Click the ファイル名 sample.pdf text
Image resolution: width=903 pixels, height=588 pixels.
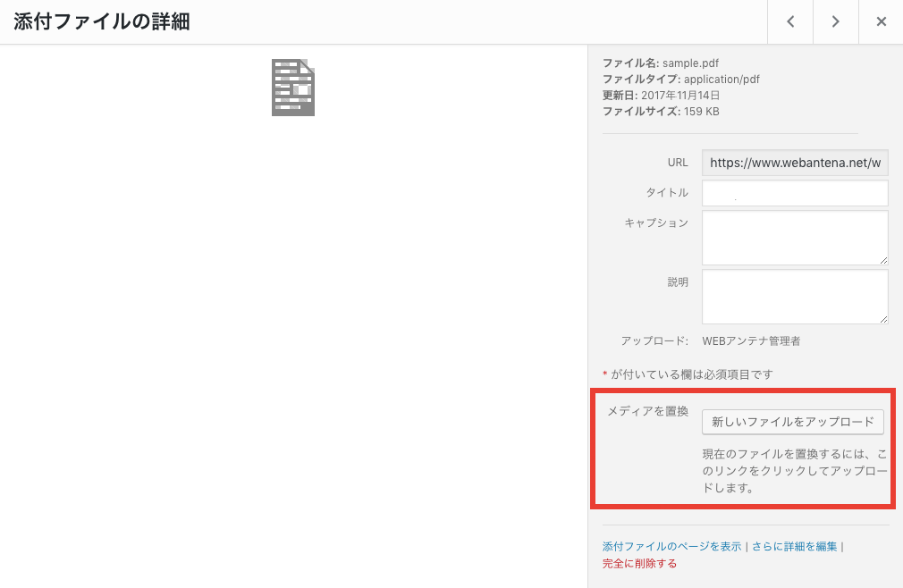click(x=662, y=63)
